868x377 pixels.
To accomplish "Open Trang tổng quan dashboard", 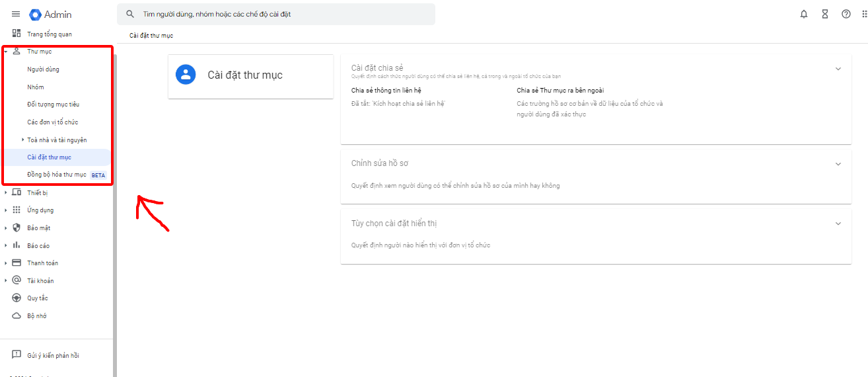I will click(x=49, y=34).
